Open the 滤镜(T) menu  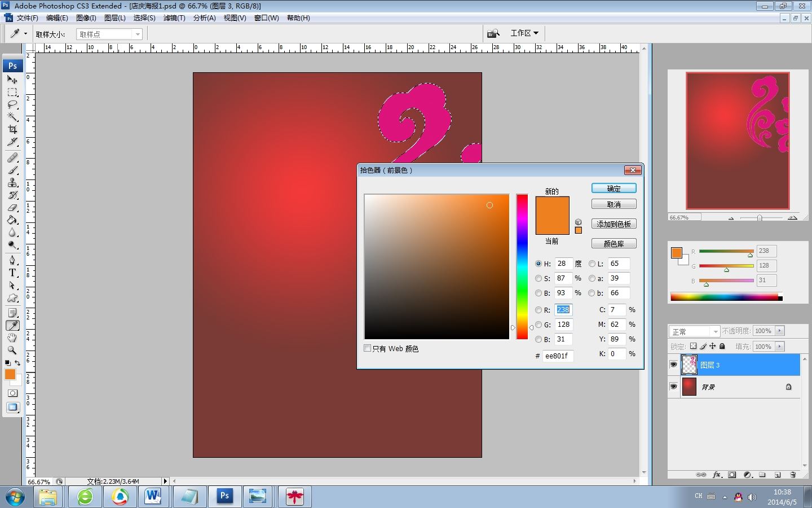pos(174,18)
